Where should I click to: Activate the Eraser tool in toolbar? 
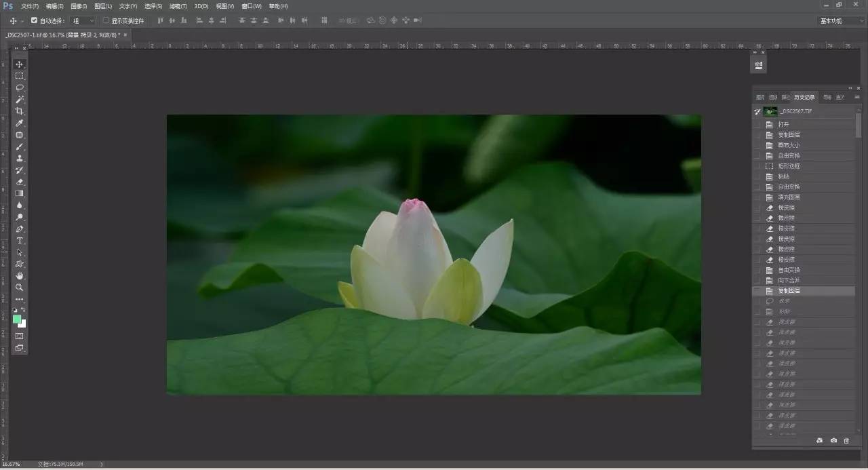click(20, 182)
